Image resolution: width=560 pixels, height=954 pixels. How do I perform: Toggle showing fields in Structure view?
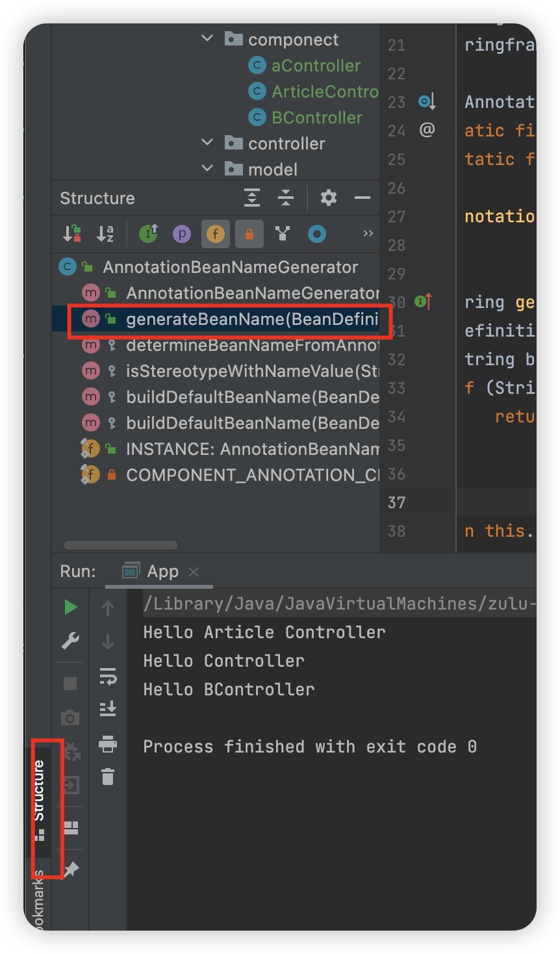click(x=216, y=233)
